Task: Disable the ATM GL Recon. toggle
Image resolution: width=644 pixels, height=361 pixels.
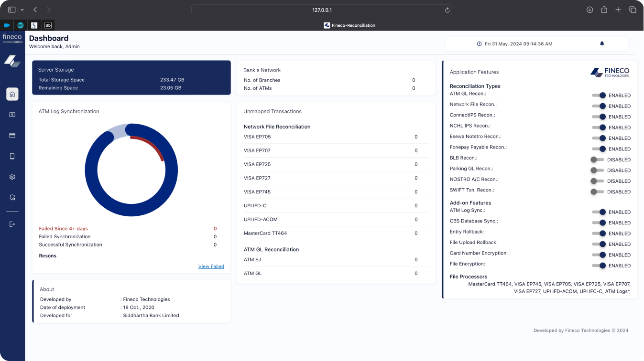Action: [x=599, y=96]
